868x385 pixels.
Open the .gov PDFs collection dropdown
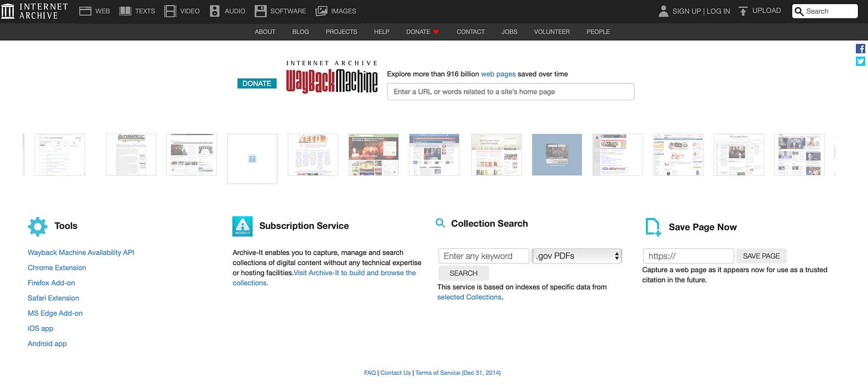point(577,256)
